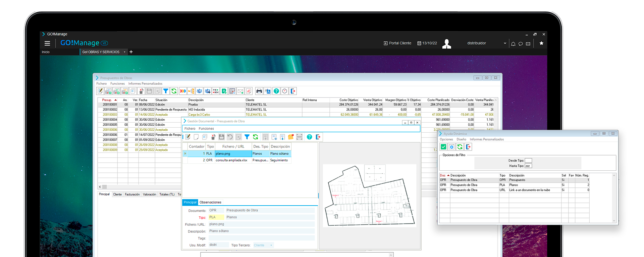Select the plano.png document row

(237, 154)
